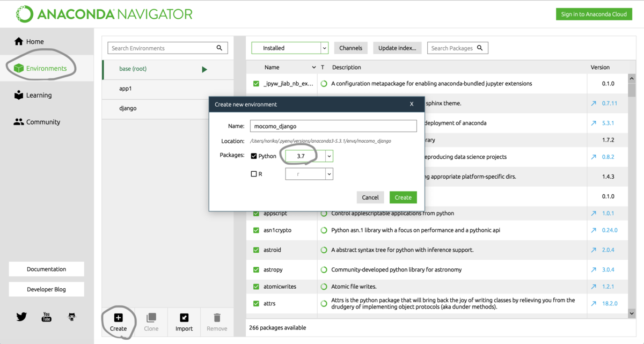Image resolution: width=644 pixels, height=344 pixels.
Task: Click the Remove environment trash icon
Action: click(217, 318)
